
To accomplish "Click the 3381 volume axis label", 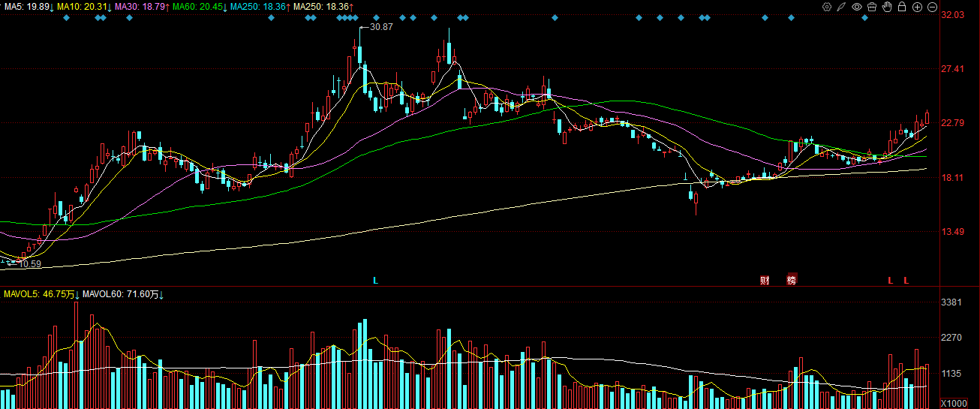I will tap(951, 302).
